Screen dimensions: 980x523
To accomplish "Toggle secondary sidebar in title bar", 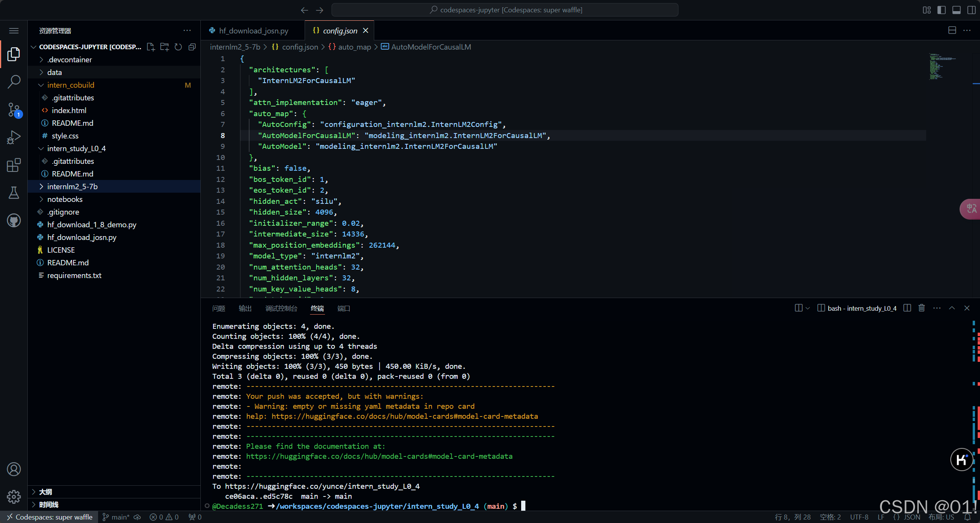I will (972, 10).
